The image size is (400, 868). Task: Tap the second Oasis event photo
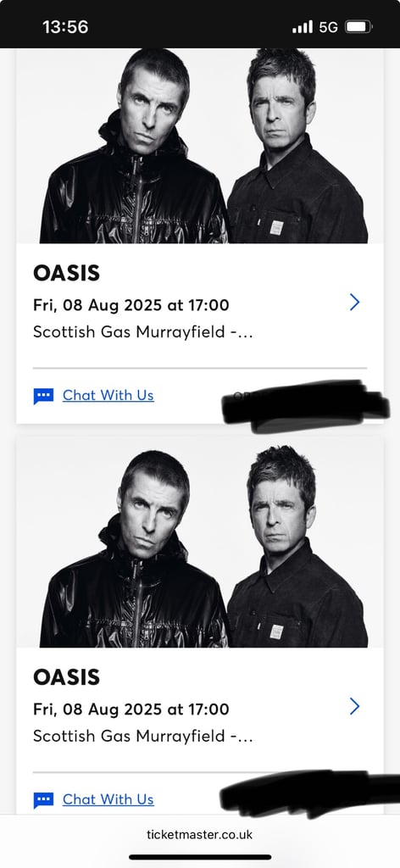click(200, 542)
